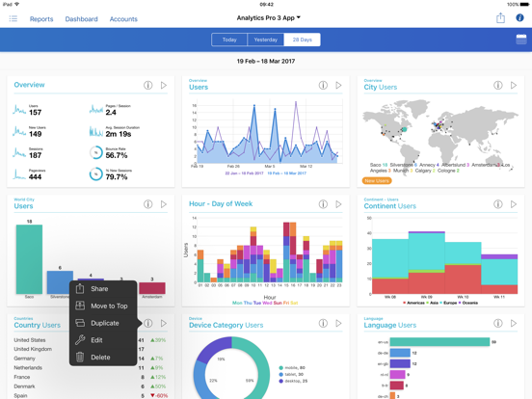Play the Hour - Day of Week card

pyautogui.click(x=338, y=204)
